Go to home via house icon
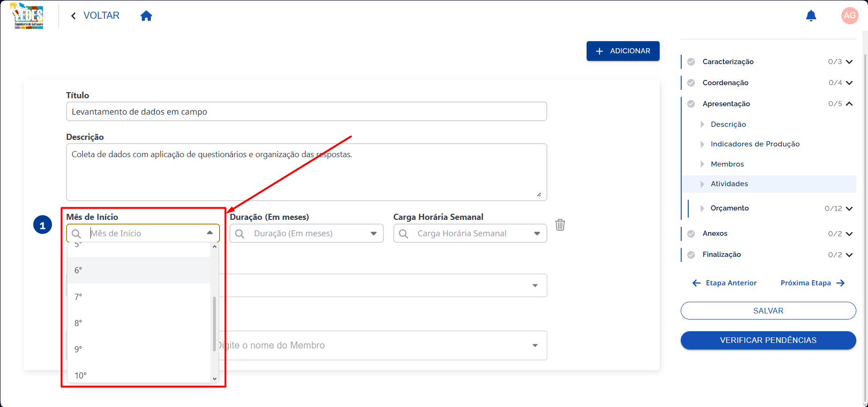The height and width of the screenshot is (407, 868). [146, 16]
